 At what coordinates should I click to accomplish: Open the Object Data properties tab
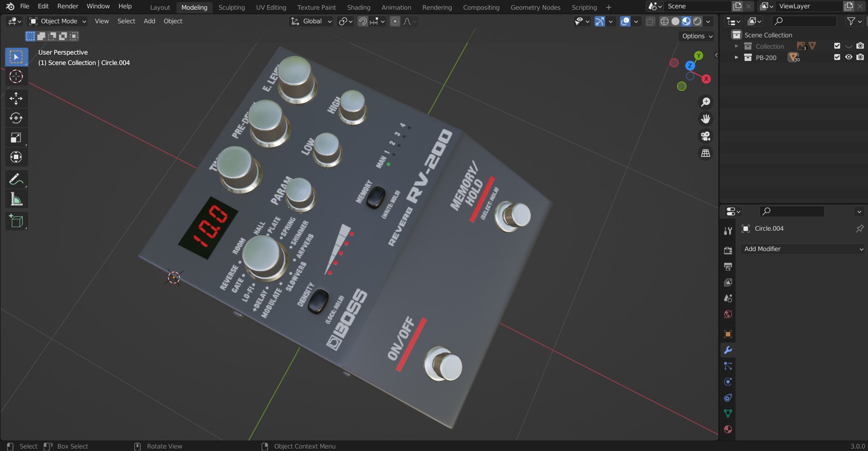[x=728, y=413]
